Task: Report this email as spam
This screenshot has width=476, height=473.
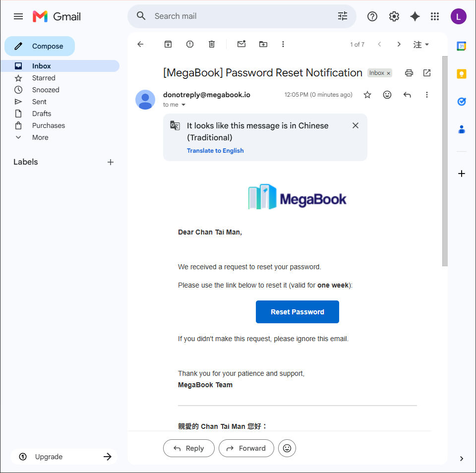Action: click(x=190, y=44)
